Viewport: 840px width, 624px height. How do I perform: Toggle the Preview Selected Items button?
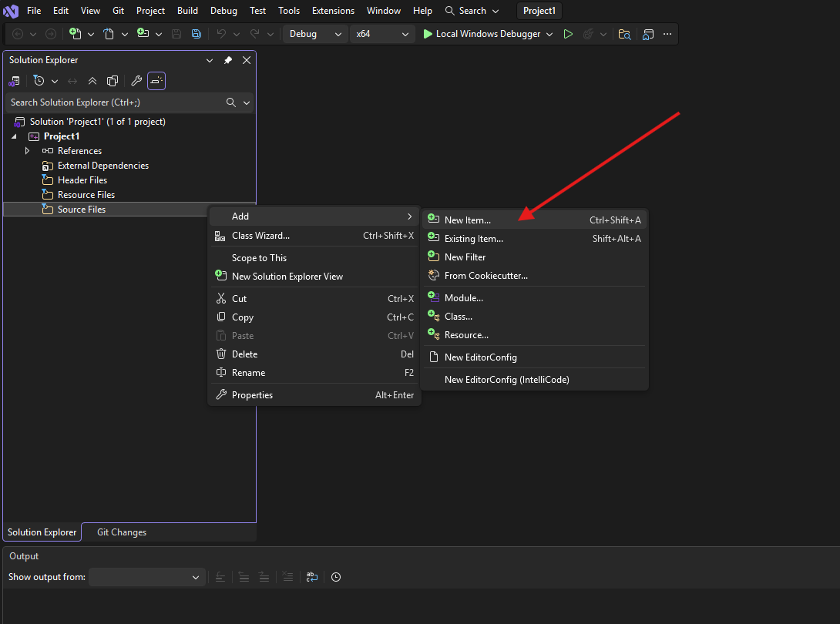coord(156,81)
